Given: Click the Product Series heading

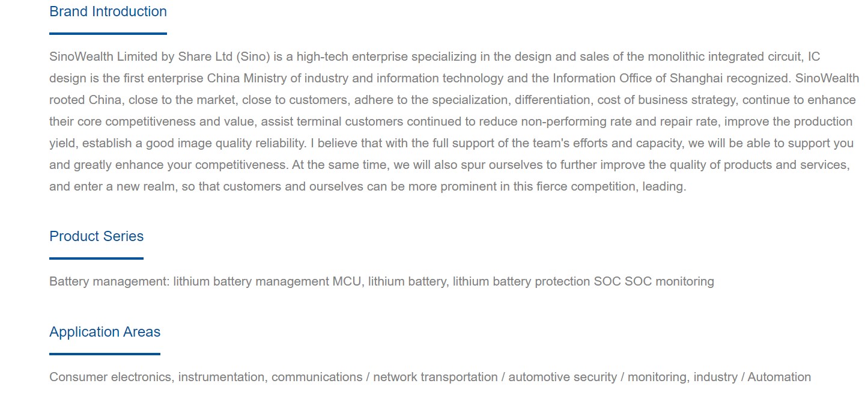Looking at the screenshot, I should 96,236.
